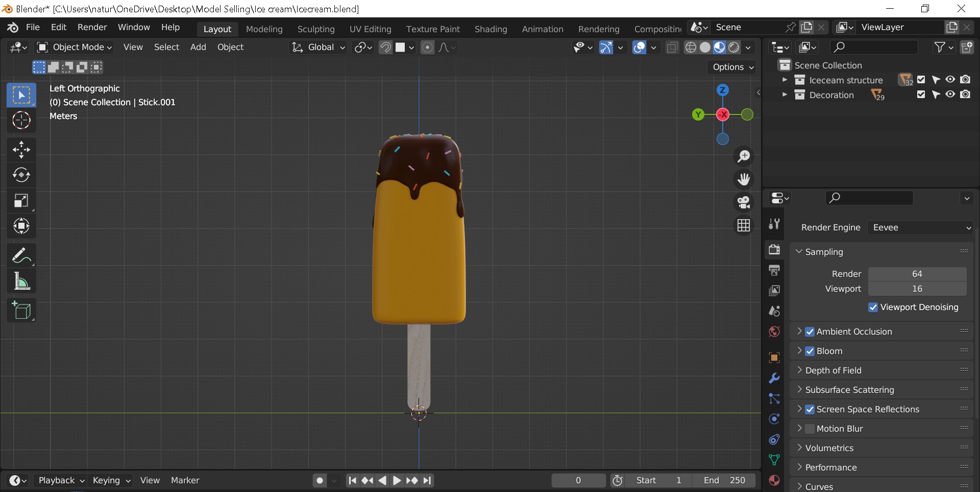Open the Render properties tab
The image size is (980, 492).
(774, 249)
